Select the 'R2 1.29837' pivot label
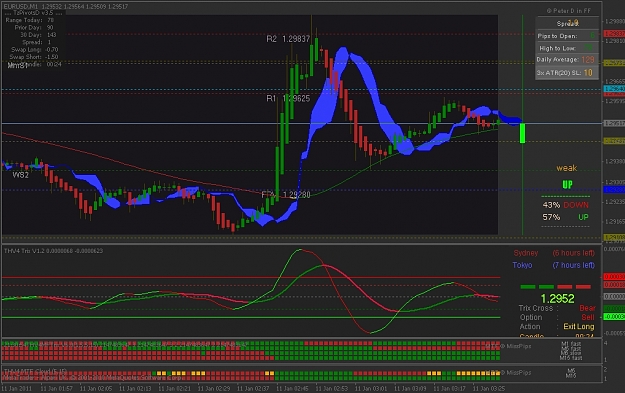The height and width of the screenshot is (393, 625). click(288, 39)
